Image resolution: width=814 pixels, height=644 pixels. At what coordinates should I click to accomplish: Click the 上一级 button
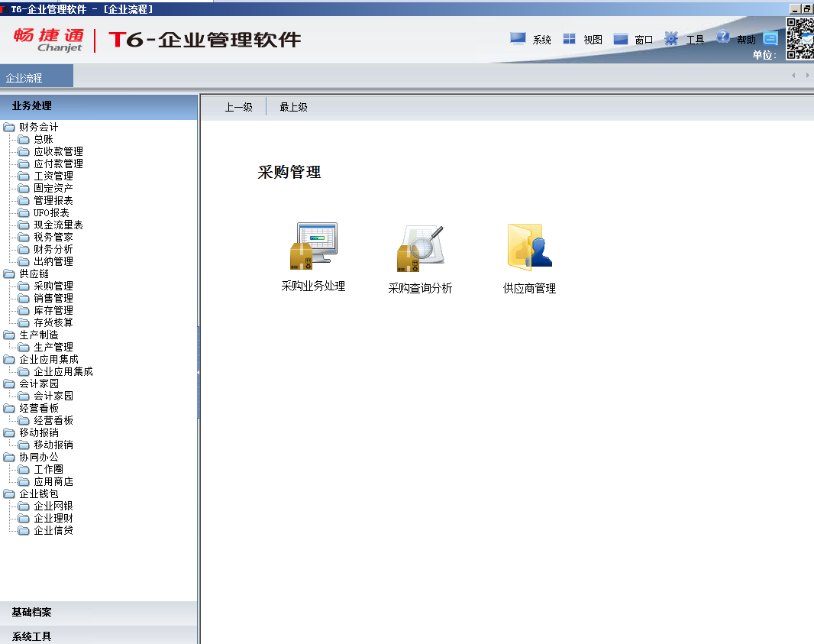[x=238, y=107]
